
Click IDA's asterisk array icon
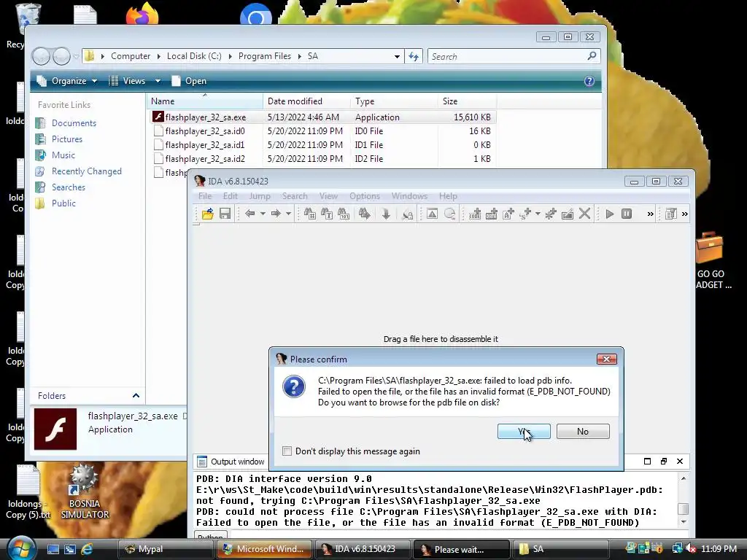point(551,214)
